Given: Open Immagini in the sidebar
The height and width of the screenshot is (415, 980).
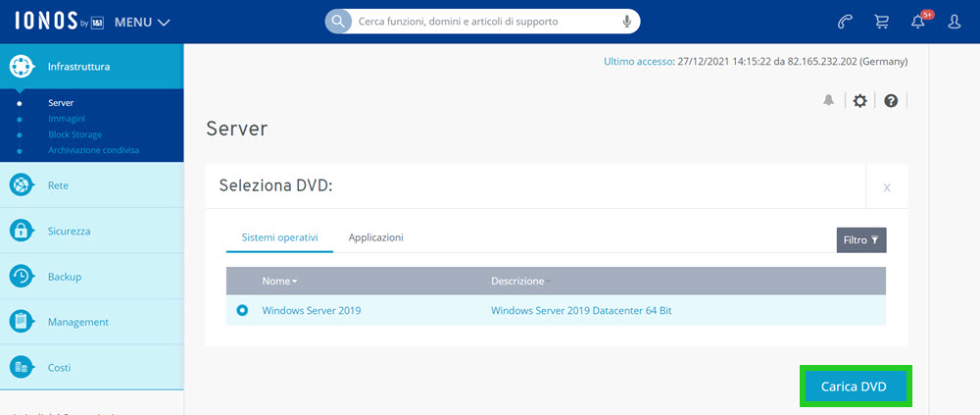Looking at the screenshot, I should (x=67, y=119).
